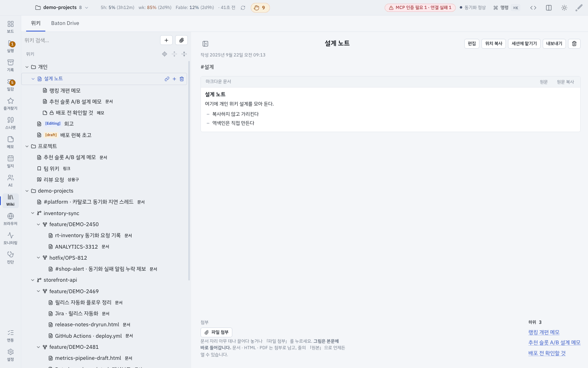Collapse the 개인 folder
588x368 pixels.
tap(27, 67)
